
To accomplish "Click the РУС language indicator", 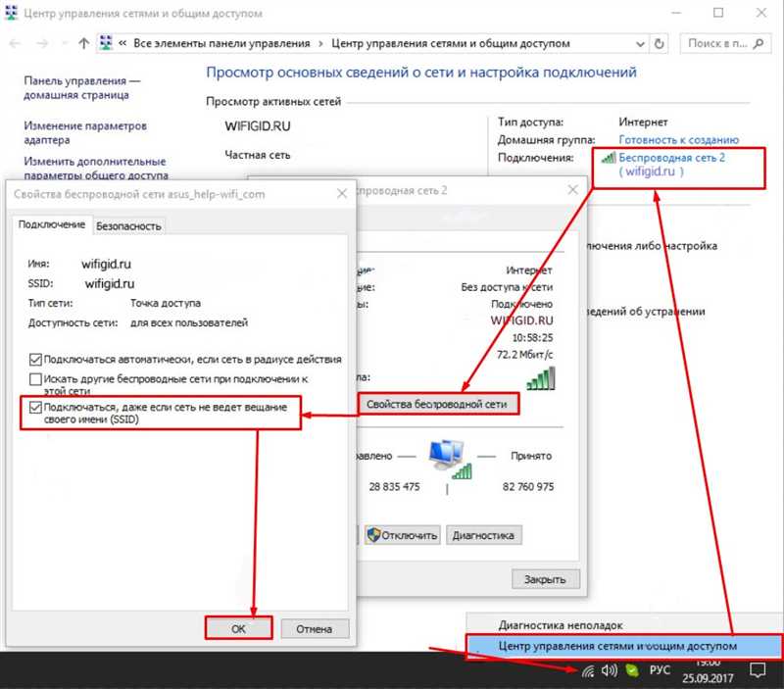I will 660,670.
